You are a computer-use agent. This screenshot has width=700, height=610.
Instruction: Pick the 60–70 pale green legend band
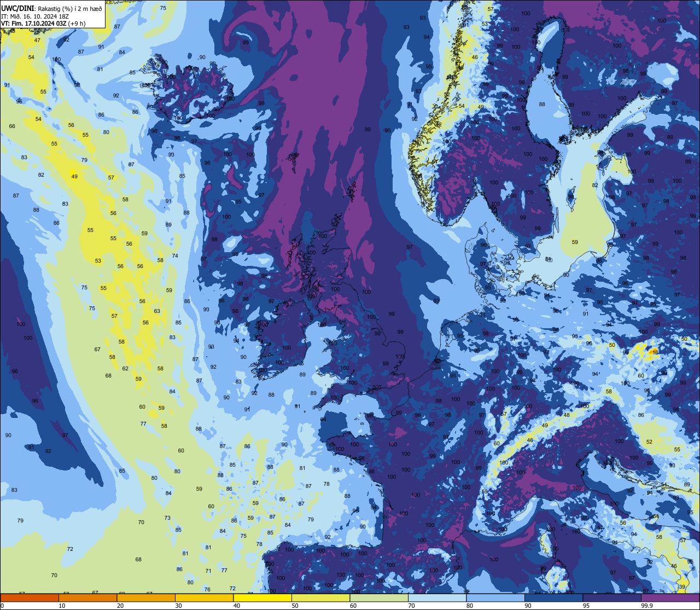coord(379,597)
